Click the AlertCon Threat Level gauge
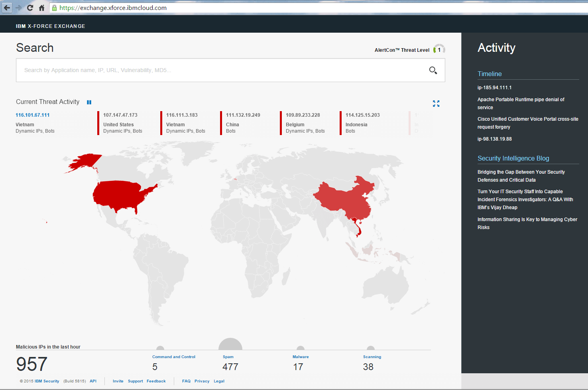 coord(439,49)
